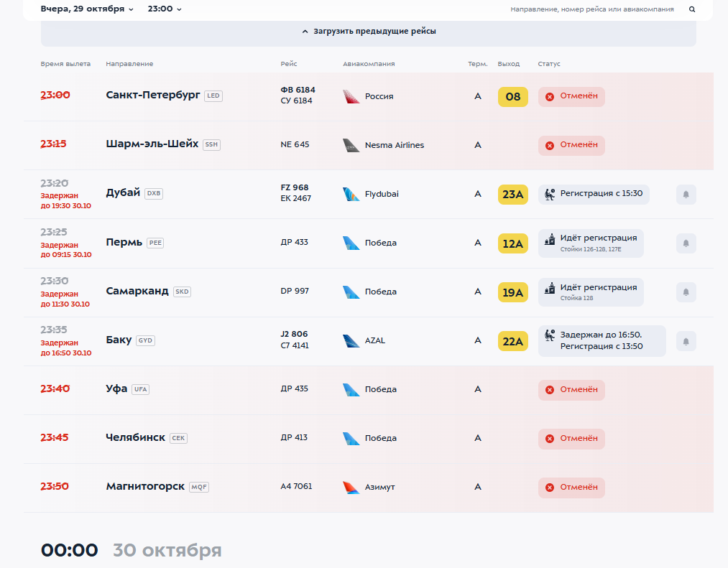The image size is (728, 568).
Task: Toggle notification bell for Baku flight J2 806
Action: tap(686, 342)
